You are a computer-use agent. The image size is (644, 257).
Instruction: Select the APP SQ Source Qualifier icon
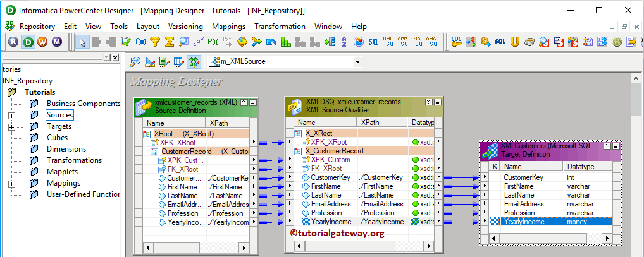click(402, 42)
